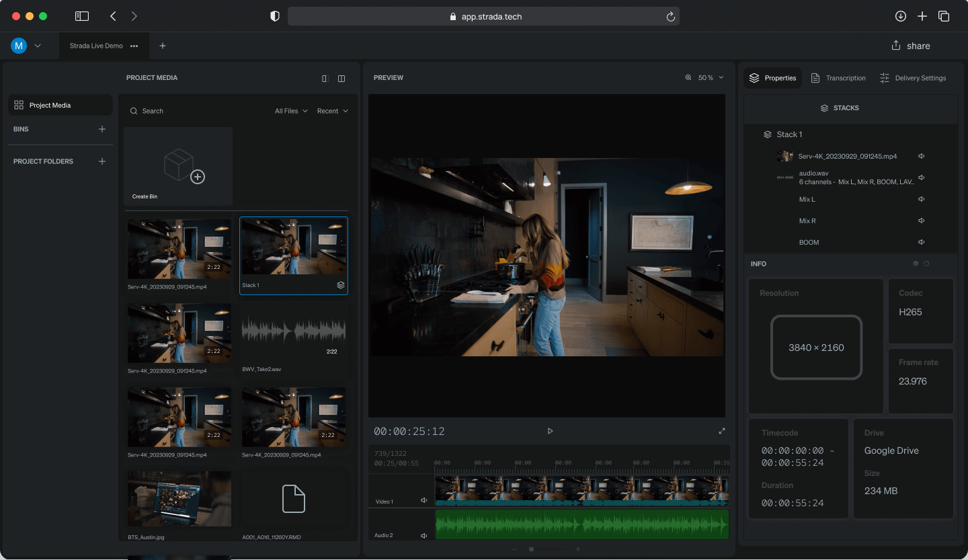Play the preview video
Screen dimensions: 968x560
point(550,431)
